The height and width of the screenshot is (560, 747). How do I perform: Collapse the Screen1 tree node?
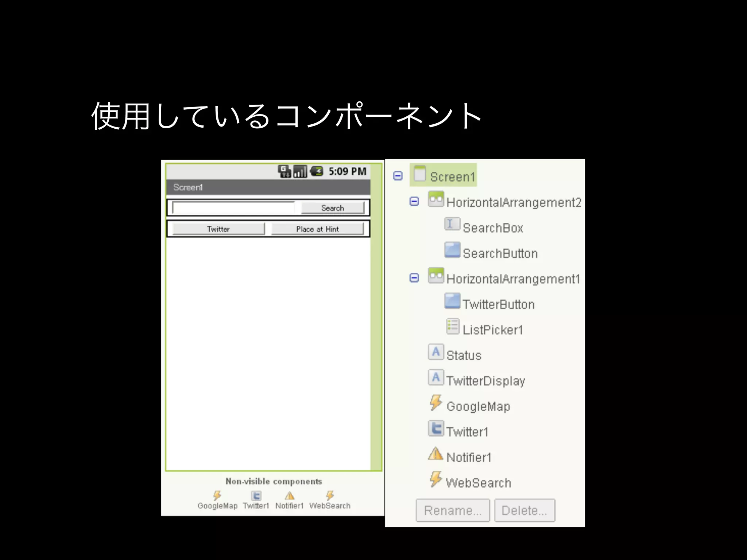pyautogui.click(x=398, y=176)
